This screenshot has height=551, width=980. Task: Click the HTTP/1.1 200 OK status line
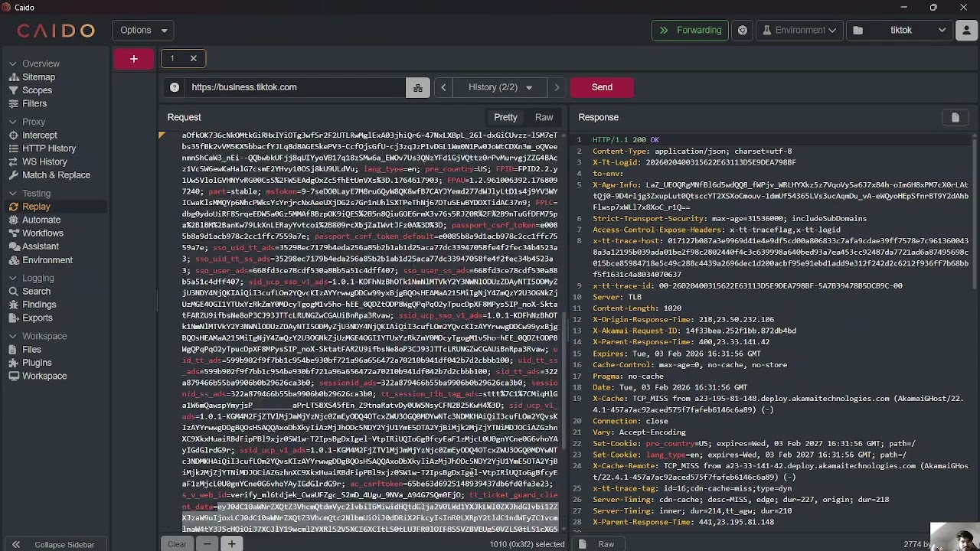tap(626, 140)
